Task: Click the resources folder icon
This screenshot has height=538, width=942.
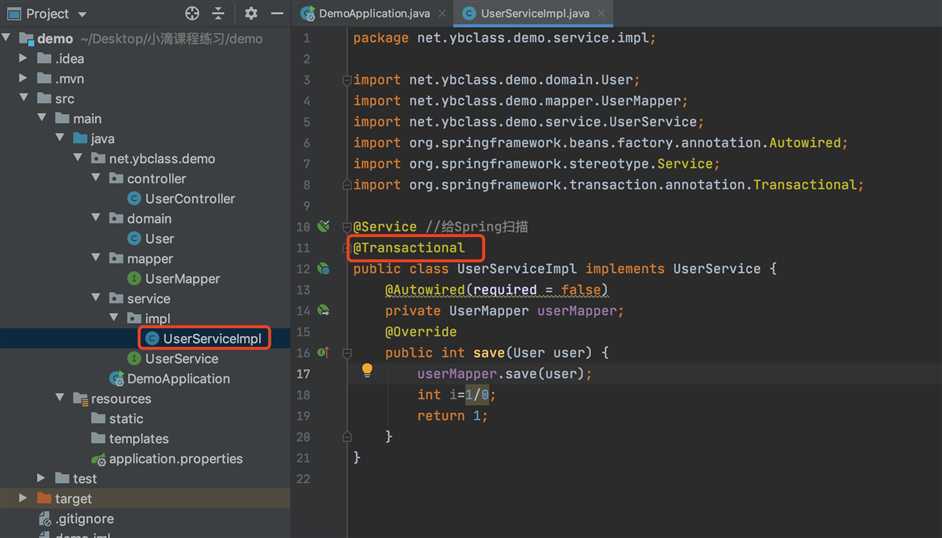Action: pyautogui.click(x=81, y=399)
